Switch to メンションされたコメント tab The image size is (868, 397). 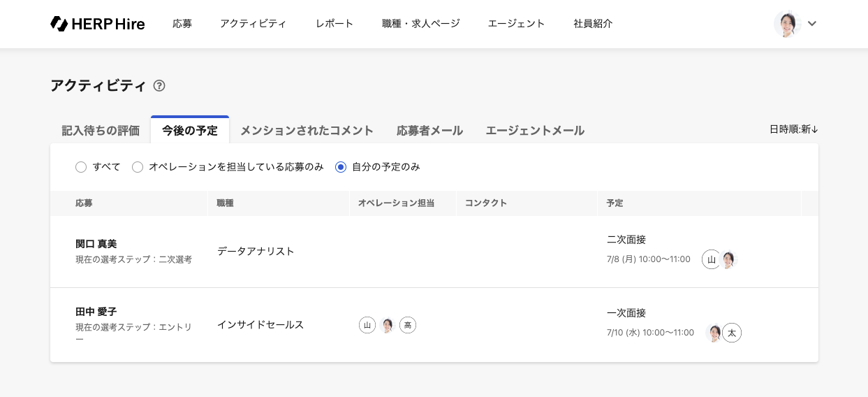click(307, 131)
